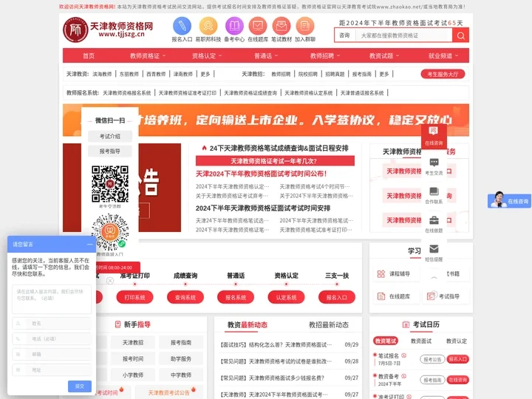Minimize the 请您留言 chat panel

click(89, 245)
